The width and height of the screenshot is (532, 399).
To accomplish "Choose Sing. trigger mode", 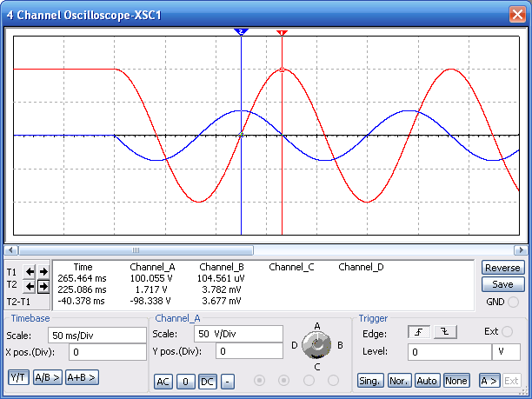I will coord(370,381).
